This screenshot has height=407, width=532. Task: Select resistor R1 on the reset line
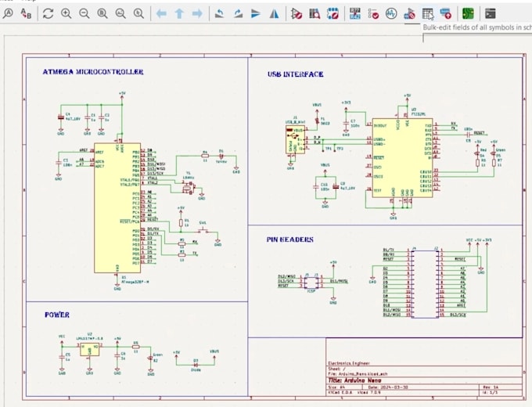[x=181, y=223]
